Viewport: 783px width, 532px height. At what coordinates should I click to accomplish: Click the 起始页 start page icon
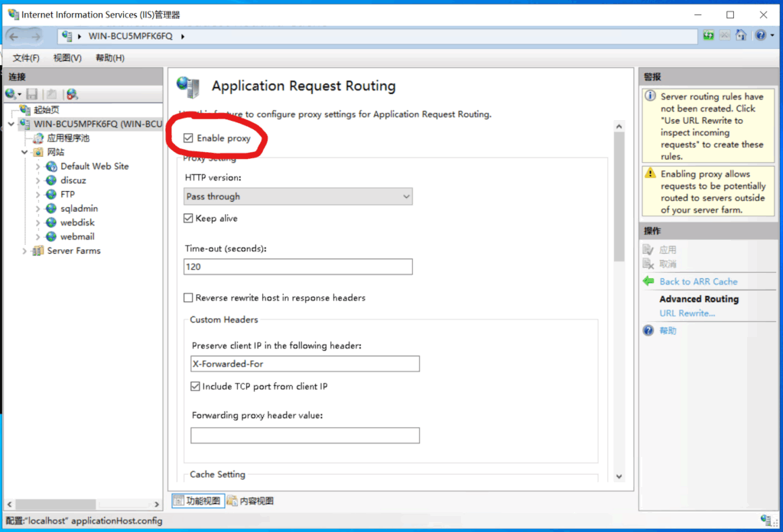[25, 110]
